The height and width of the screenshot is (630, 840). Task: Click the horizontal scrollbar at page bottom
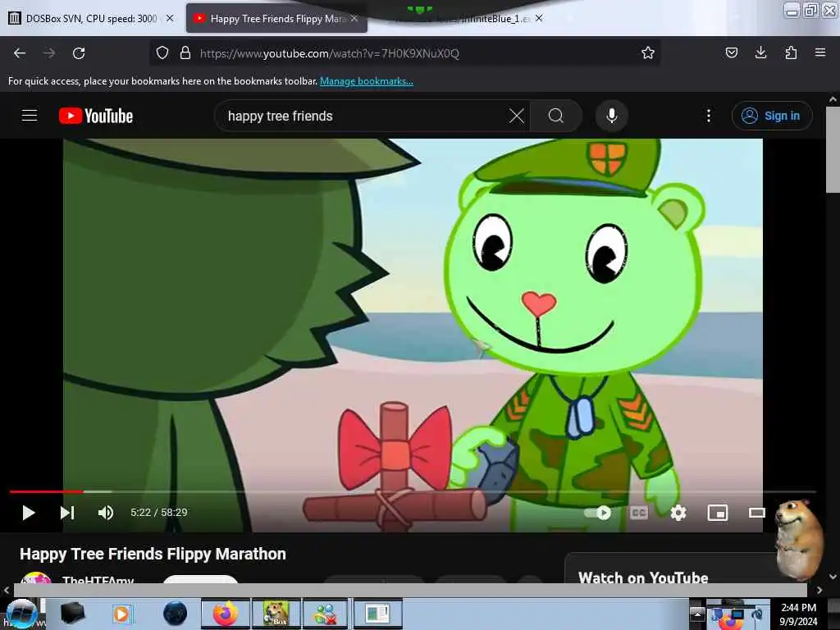[410, 590]
